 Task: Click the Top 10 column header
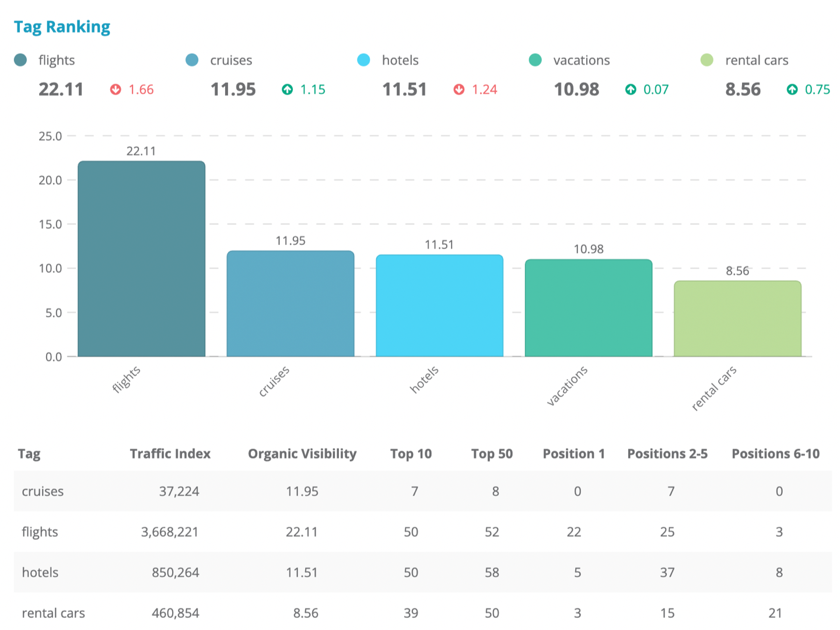[411, 454]
